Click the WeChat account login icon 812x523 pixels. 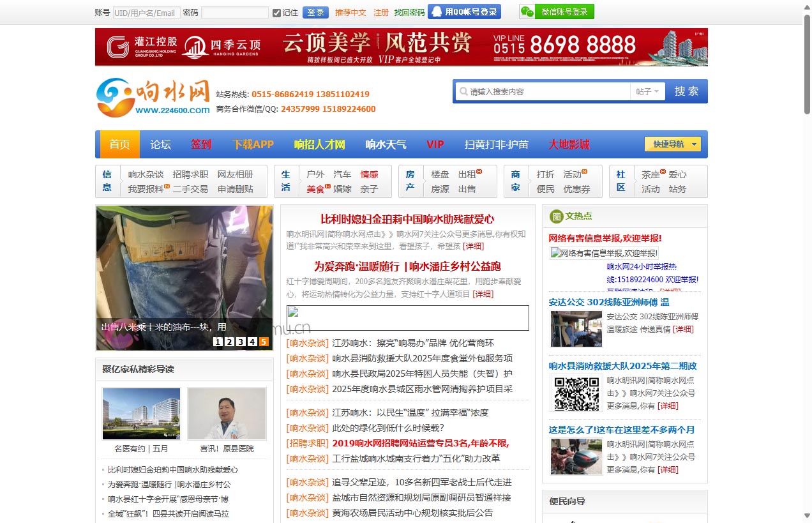[527, 12]
